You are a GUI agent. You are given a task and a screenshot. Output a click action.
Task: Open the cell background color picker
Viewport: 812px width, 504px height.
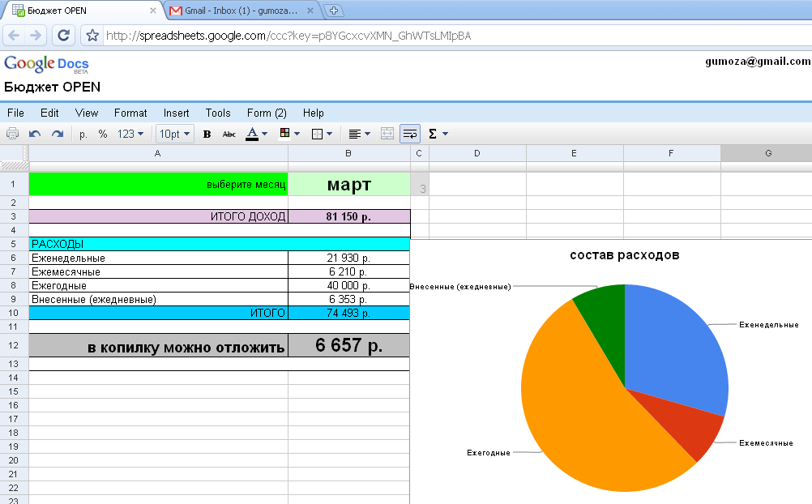coord(288,134)
